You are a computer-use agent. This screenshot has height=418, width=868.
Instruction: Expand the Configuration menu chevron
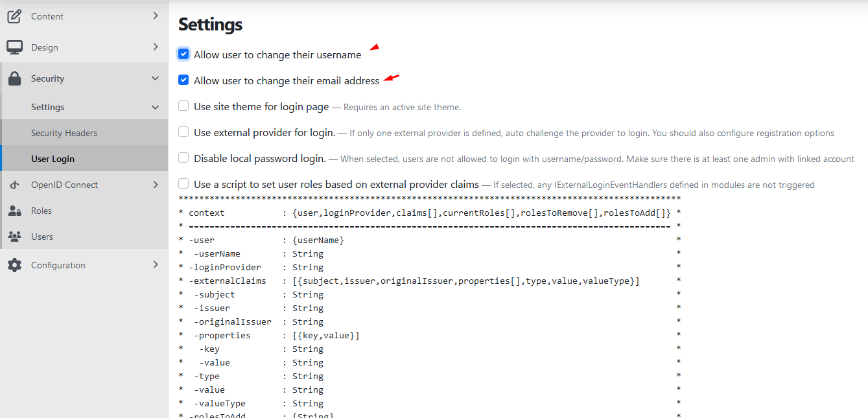[x=156, y=264]
